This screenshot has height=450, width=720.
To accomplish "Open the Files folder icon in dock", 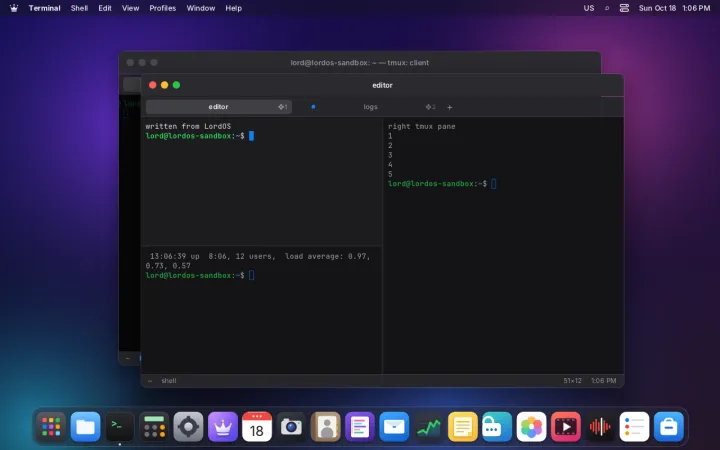I will coord(85,427).
